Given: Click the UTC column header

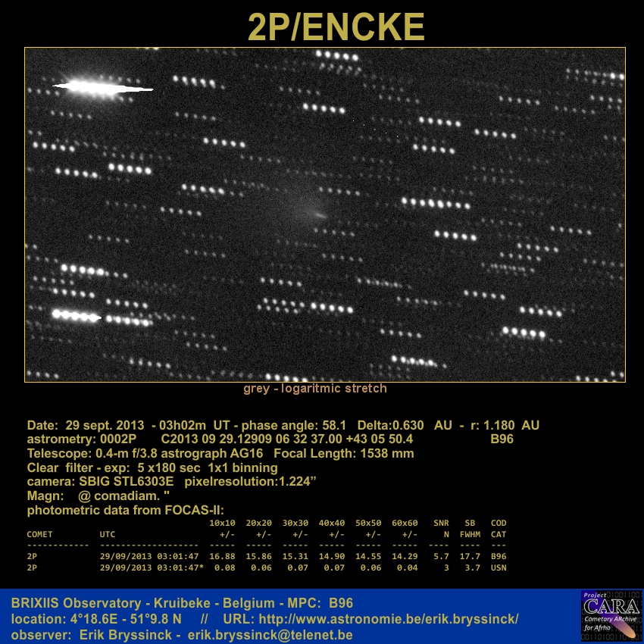Looking at the screenshot, I should pos(108,534).
